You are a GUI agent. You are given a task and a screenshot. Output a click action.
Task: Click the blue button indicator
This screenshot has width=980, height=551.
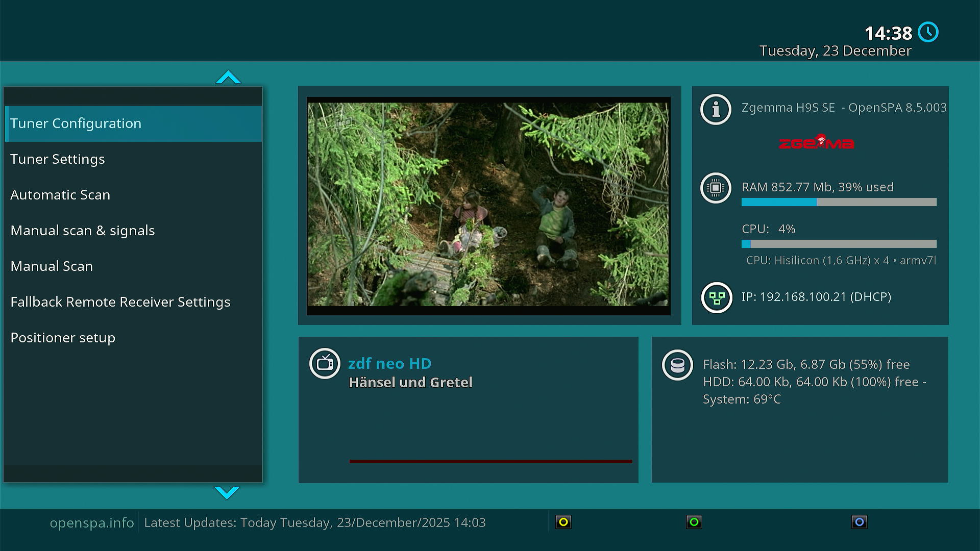pos(860,522)
